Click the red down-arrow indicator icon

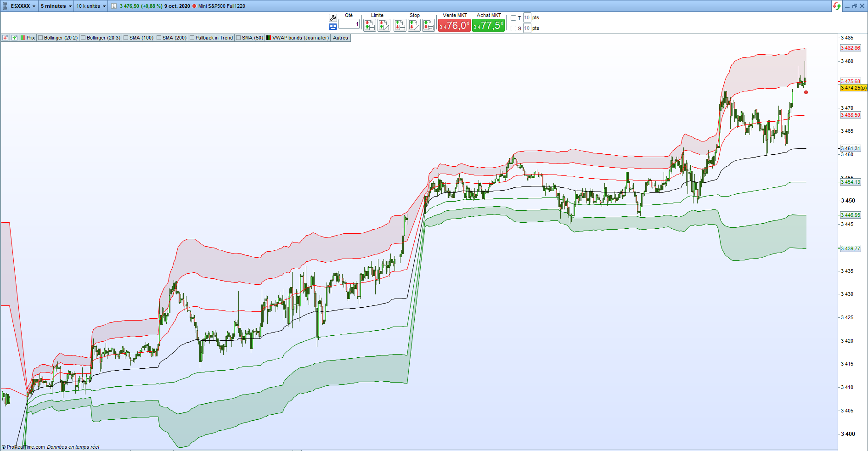coord(5,38)
